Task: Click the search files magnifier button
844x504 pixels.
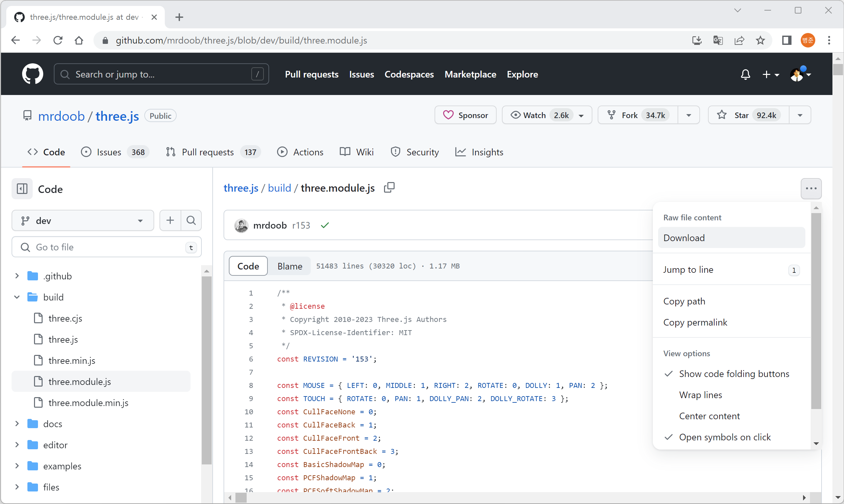Action: (192, 220)
